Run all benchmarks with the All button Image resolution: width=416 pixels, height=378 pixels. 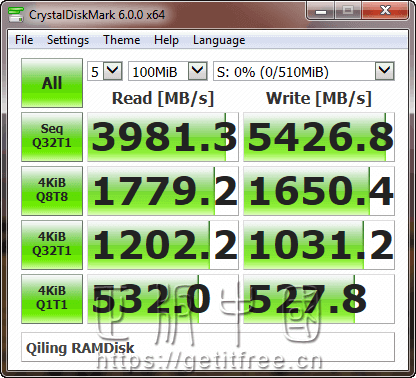coord(52,83)
